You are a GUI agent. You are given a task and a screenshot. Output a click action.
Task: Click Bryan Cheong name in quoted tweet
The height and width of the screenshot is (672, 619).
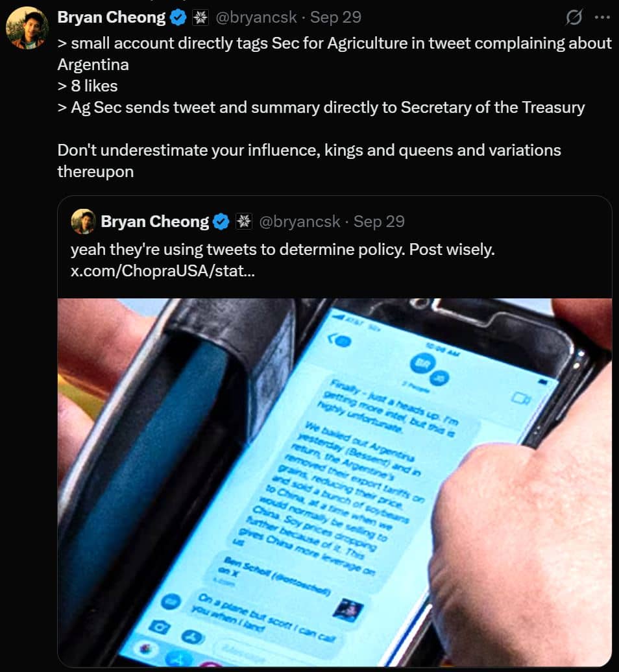(x=154, y=222)
